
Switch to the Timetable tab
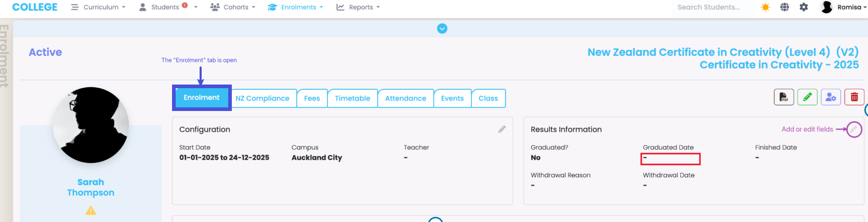coord(352,98)
